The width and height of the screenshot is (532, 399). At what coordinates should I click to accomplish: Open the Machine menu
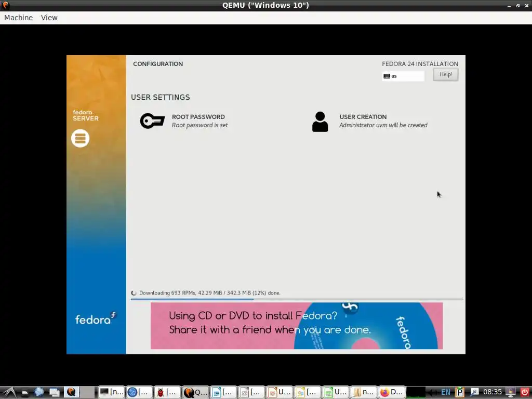click(18, 18)
